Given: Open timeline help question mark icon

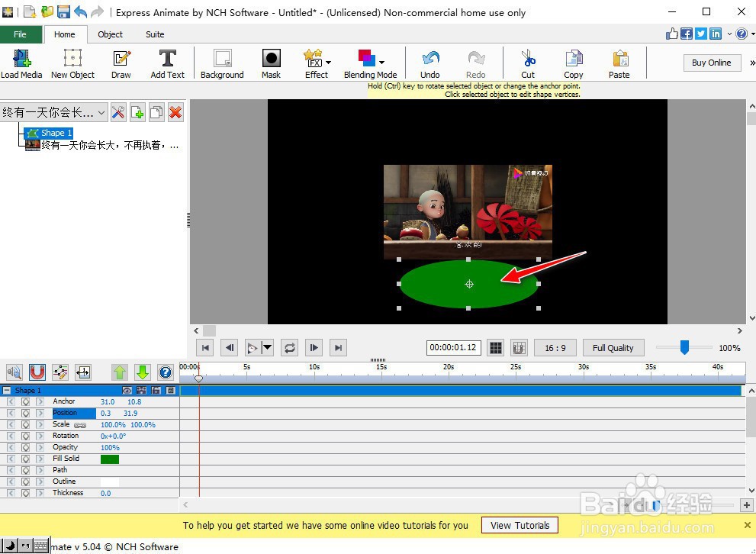Looking at the screenshot, I should (166, 372).
